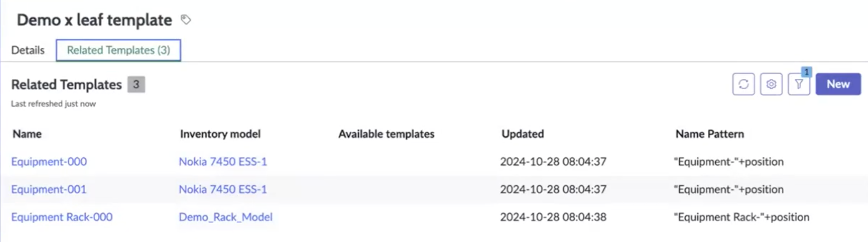Open the Equipment-000 template link
Image resolution: width=868 pixels, height=242 pixels.
click(x=49, y=161)
